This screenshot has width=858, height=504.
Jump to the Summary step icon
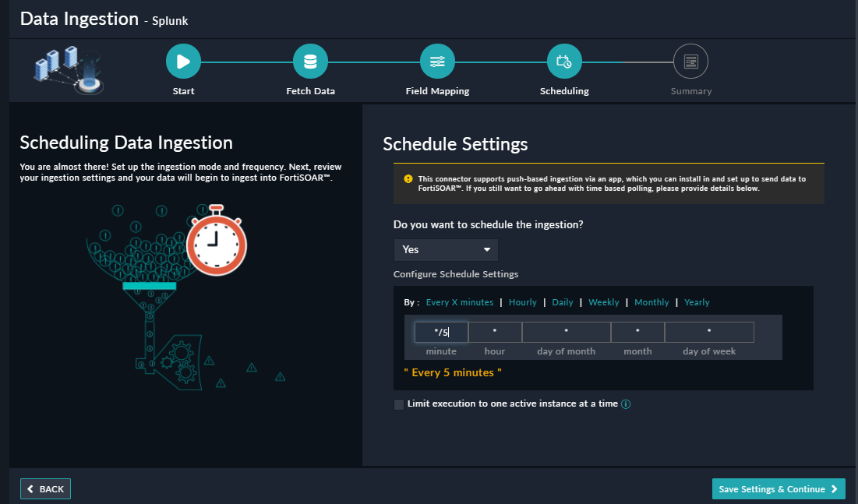pyautogui.click(x=690, y=62)
